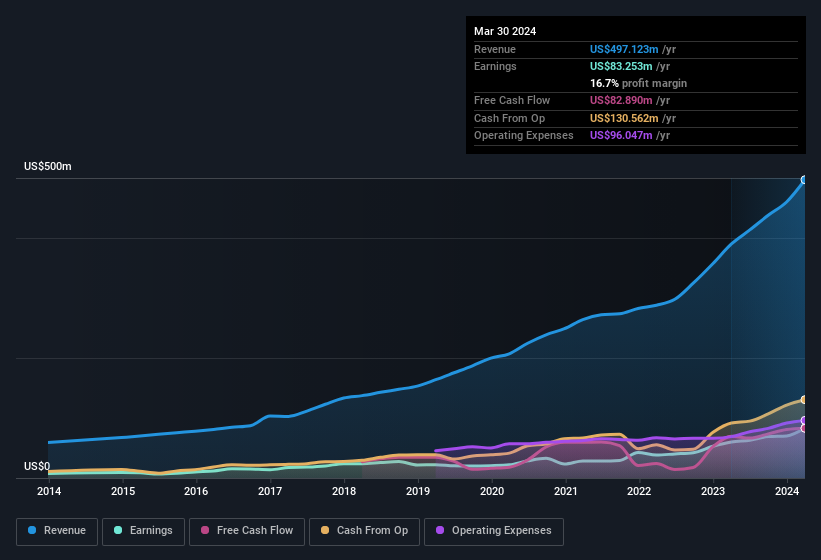Click the US$83.253m earnings value
Screen dimensions: 821x560
621,66
